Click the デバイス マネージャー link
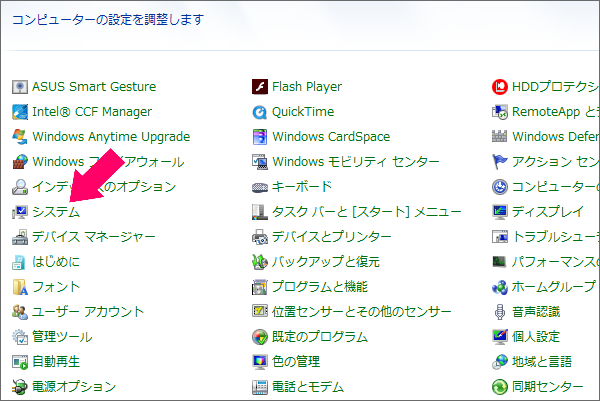Viewport: 600px width, 401px height. tap(94, 237)
